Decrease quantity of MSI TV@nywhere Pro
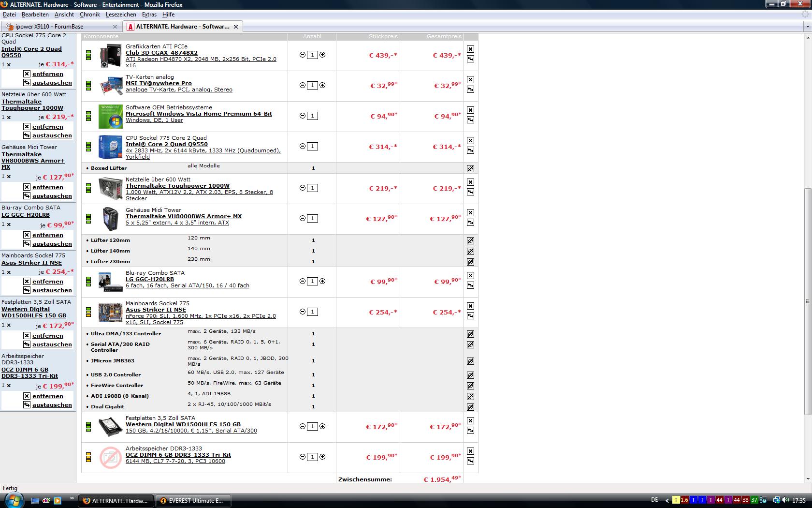The height and width of the screenshot is (508, 812). [303, 85]
